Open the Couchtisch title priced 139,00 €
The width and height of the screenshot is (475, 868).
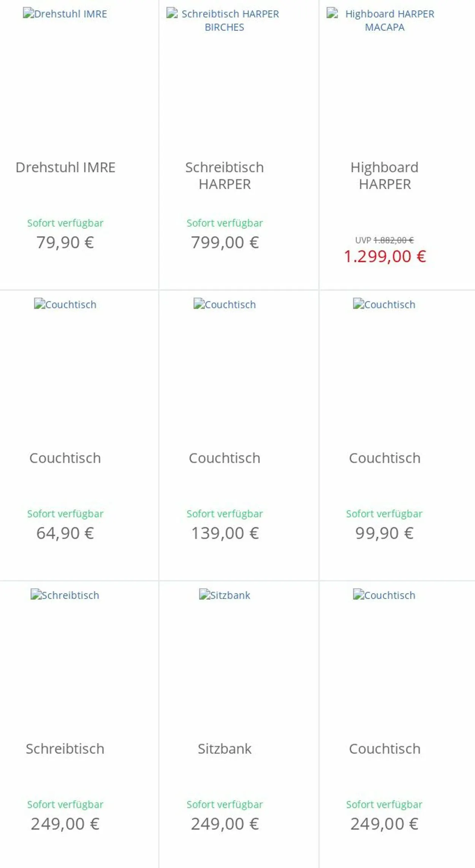click(225, 458)
